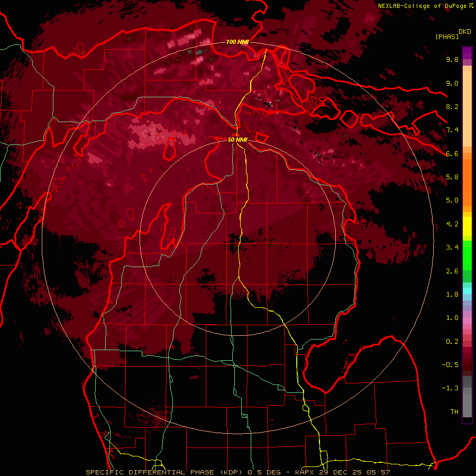Click the 100 NMI range ring label
This screenshot has width=476, height=476.
[237, 42]
